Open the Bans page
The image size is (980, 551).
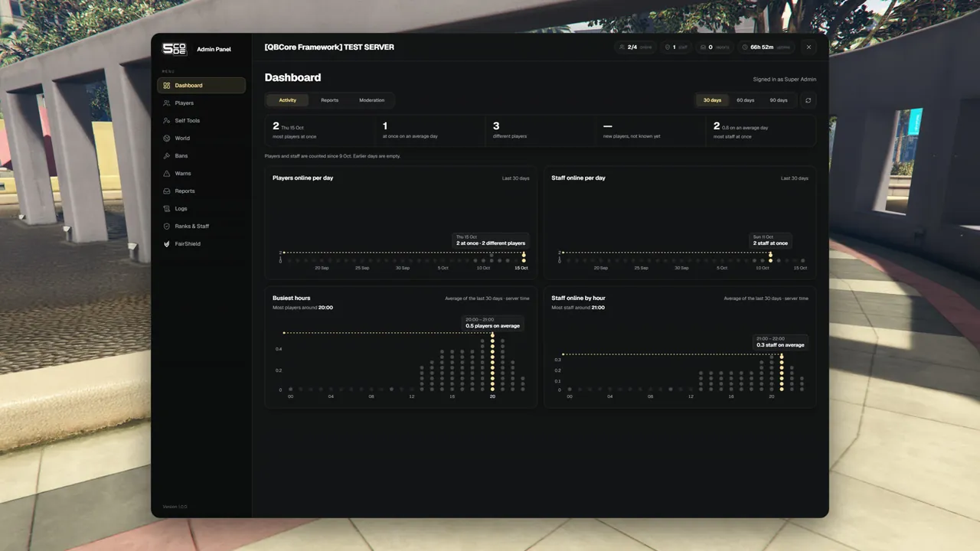(201, 156)
